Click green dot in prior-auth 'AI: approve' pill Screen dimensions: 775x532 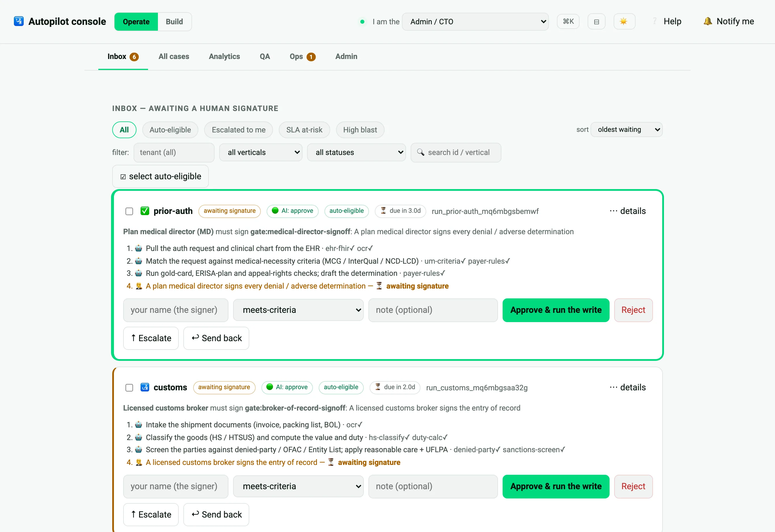[x=275, y=211]
